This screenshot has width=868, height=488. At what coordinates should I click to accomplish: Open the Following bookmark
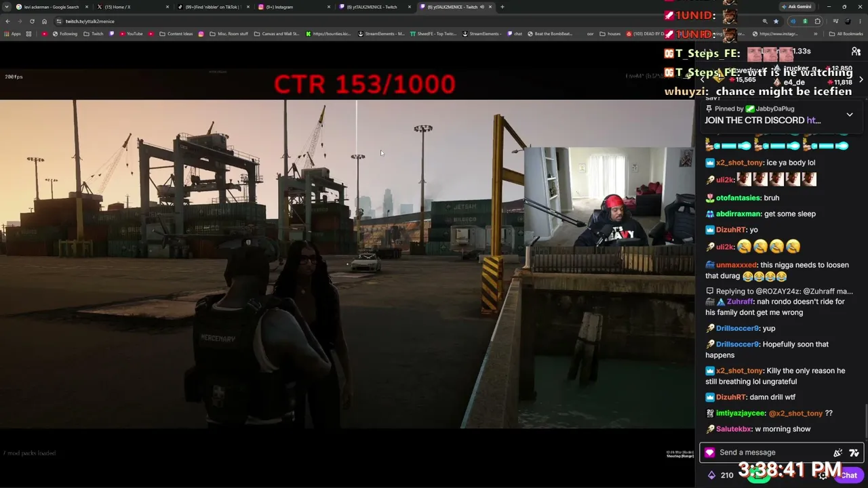(x=64, y=34)
